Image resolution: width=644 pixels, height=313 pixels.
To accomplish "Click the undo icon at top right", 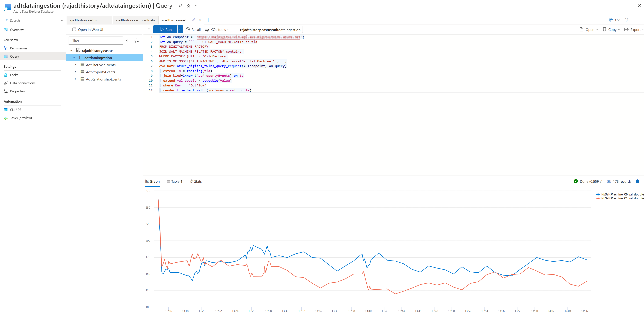I will point(626,20).
